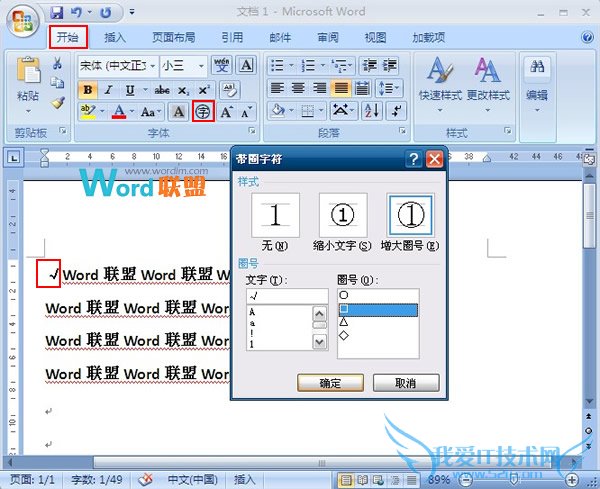
Task: Sort text A to Z
Action: click(372, 111)
